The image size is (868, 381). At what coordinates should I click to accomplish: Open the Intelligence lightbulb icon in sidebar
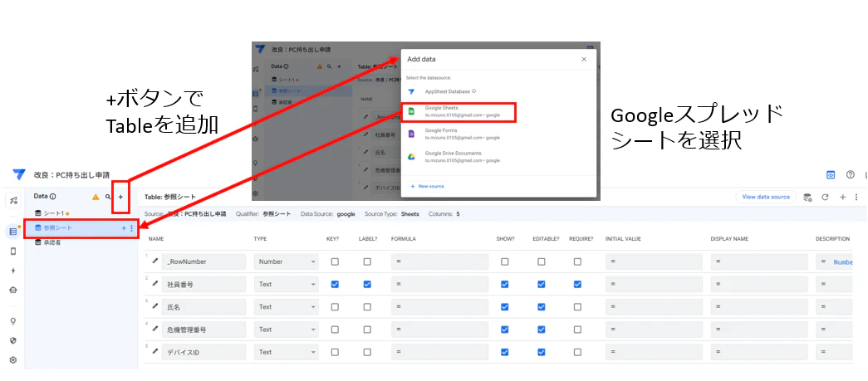(x=13, y=320)
